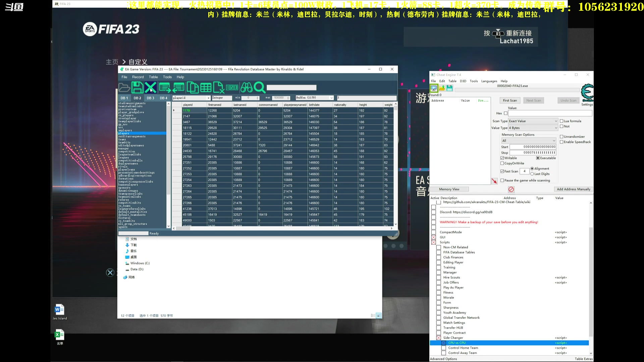This screenshot has height=362, width=644.
Task: Enable CopyOnWrite checkbox
Action: (x=502, y=164)
